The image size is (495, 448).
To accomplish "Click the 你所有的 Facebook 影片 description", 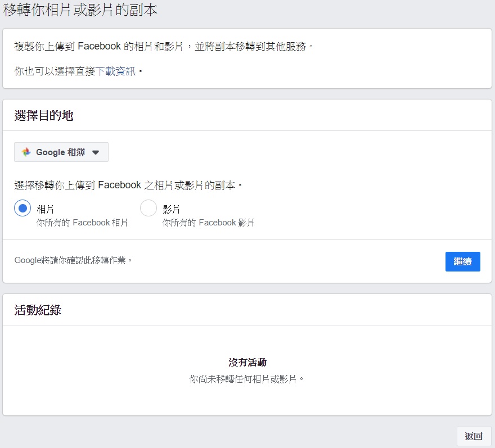I will [208, 223].
